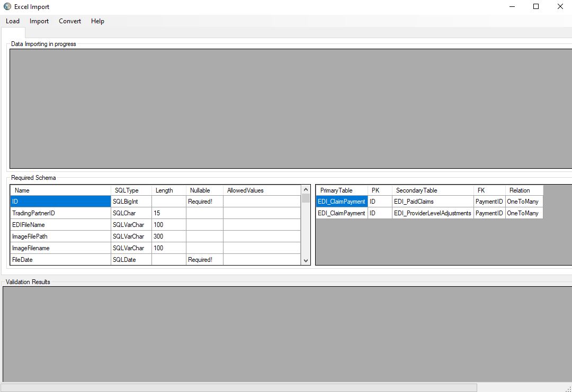Maximize the Excel Import window
572x392 pixels.
[x=536, y=6]
